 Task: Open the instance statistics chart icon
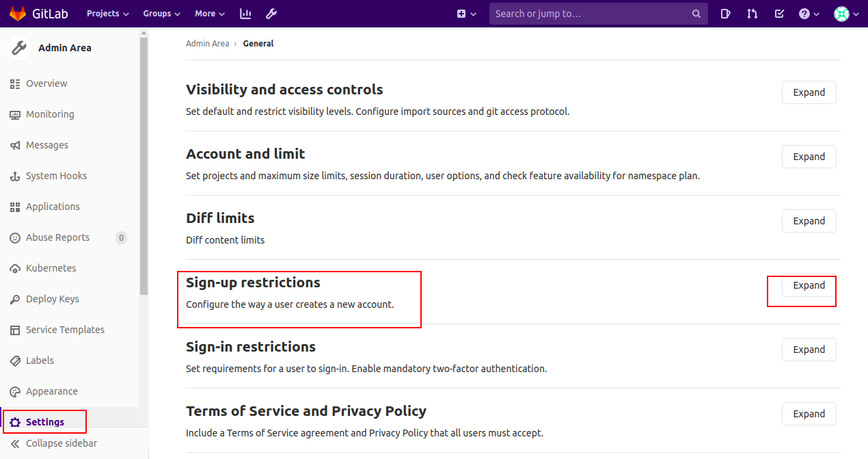coord(245,14)
